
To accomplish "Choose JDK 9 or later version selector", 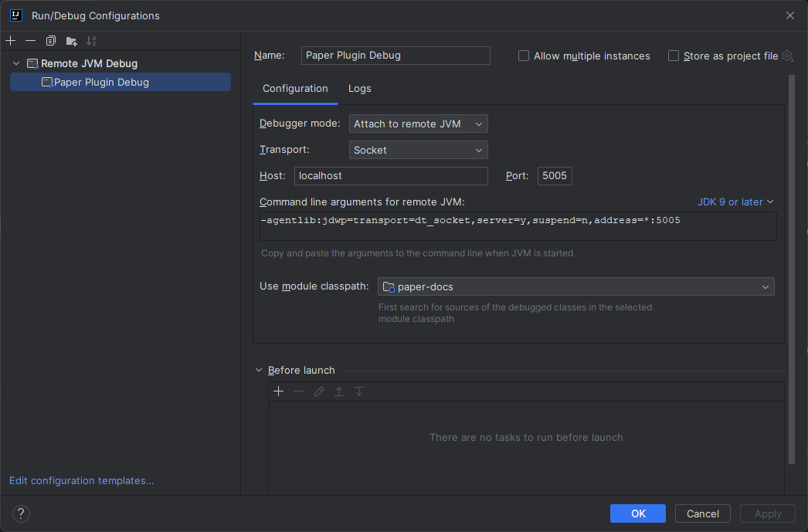I will 735,202.
